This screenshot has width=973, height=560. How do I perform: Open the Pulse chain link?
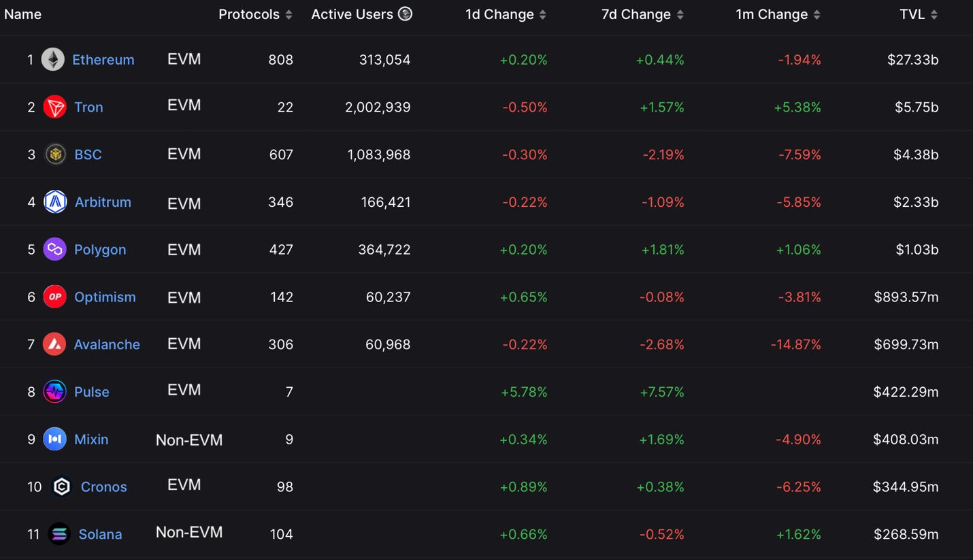point(92,392)
